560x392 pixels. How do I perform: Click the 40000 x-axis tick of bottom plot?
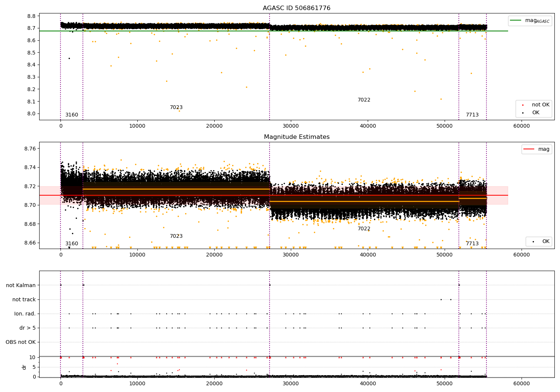coord(368,384)
